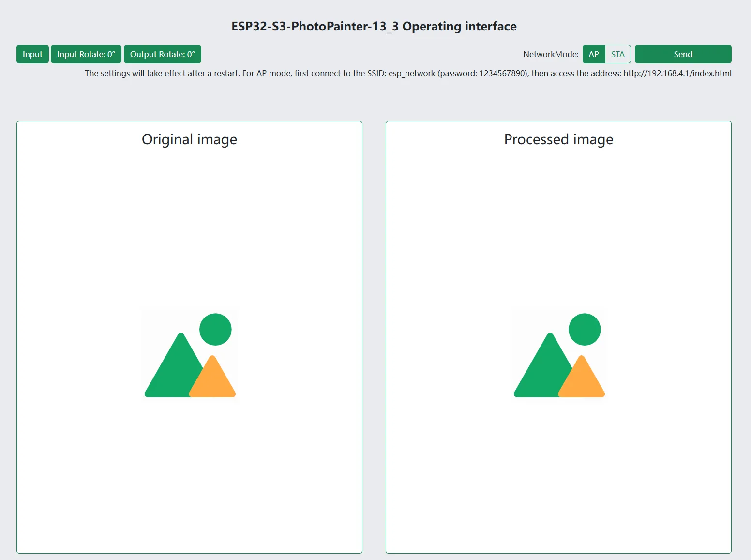The width and height of the screenshot is (751, 560).
Task: Click the Input button
Action: coord(32,54)
